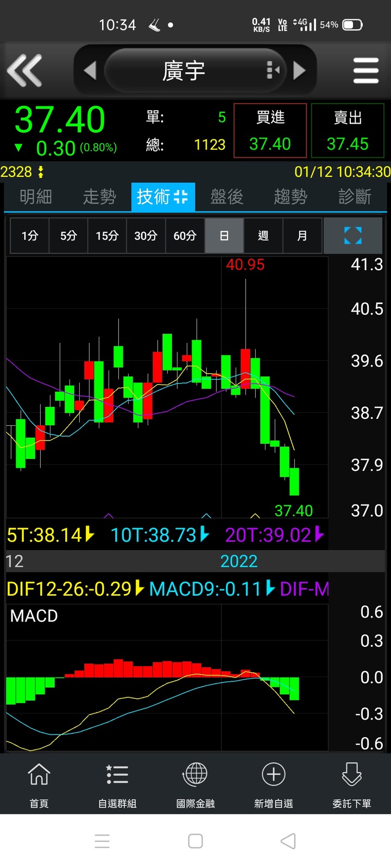Tap 5T:38.14 moving average setting
Image resolution: width=391 pixels, height=868 pixels.
pos(51,535)
